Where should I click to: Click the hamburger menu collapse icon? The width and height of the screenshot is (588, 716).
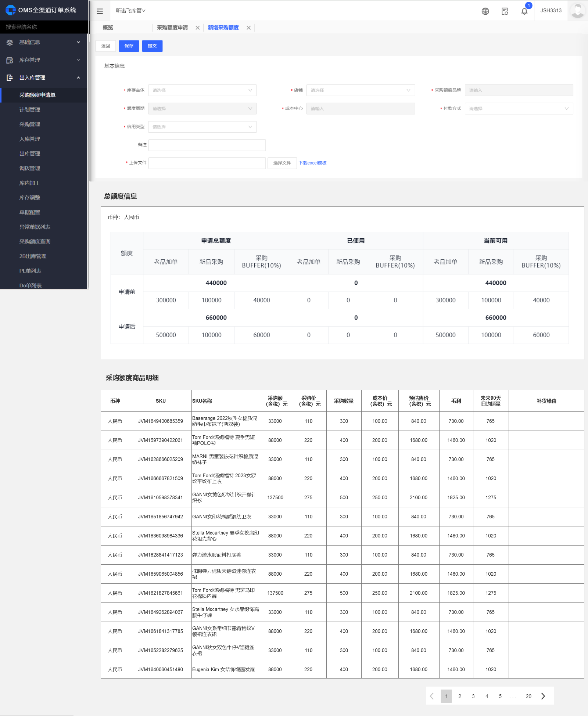100,11
